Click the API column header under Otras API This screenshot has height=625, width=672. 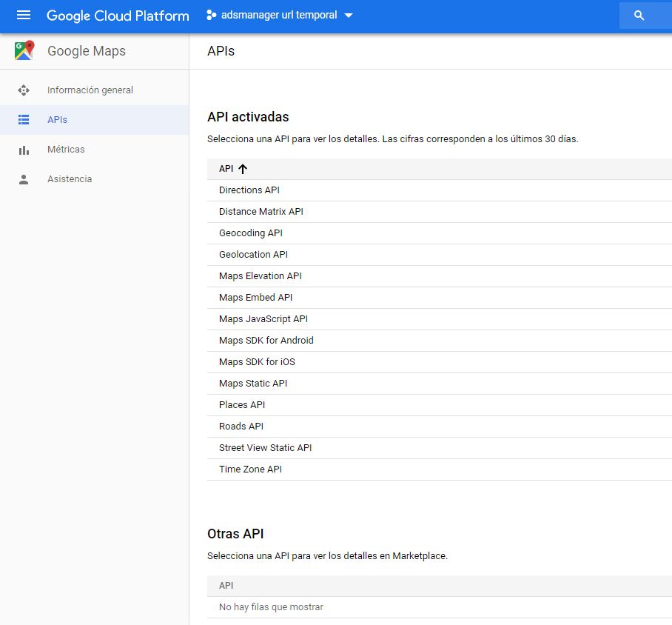[x=226, y=586]
